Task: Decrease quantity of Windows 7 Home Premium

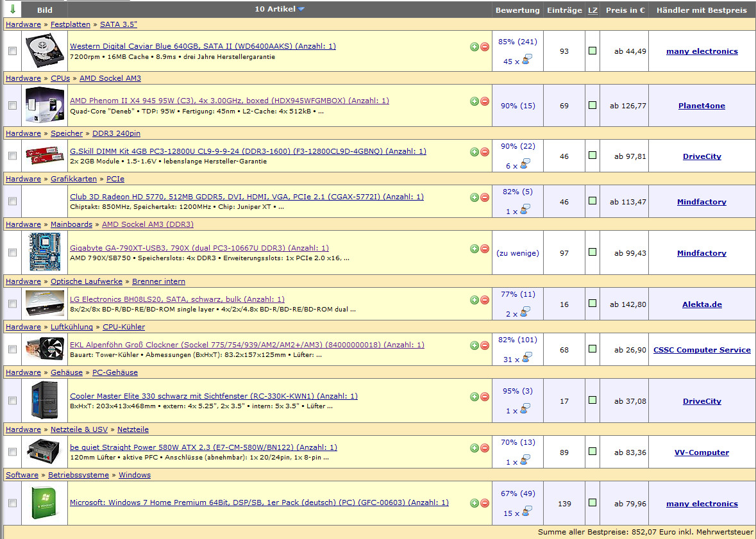Action: 485,503
